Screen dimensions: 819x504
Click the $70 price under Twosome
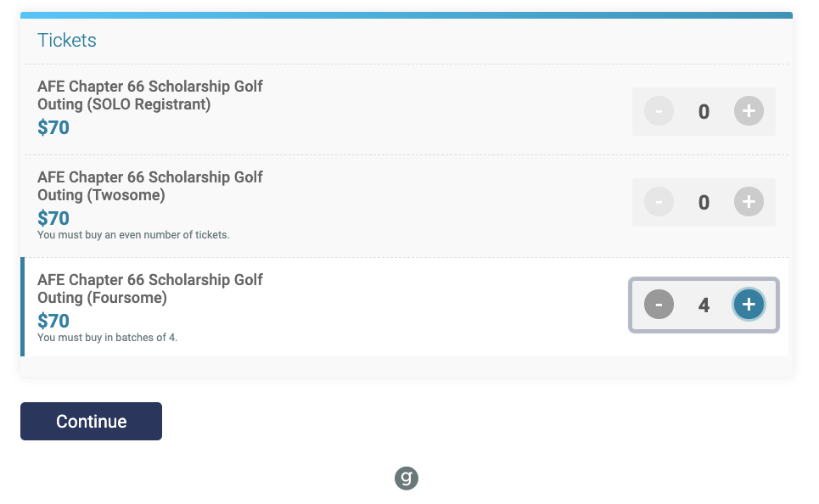pyautogui.click(x=53, y=218)
